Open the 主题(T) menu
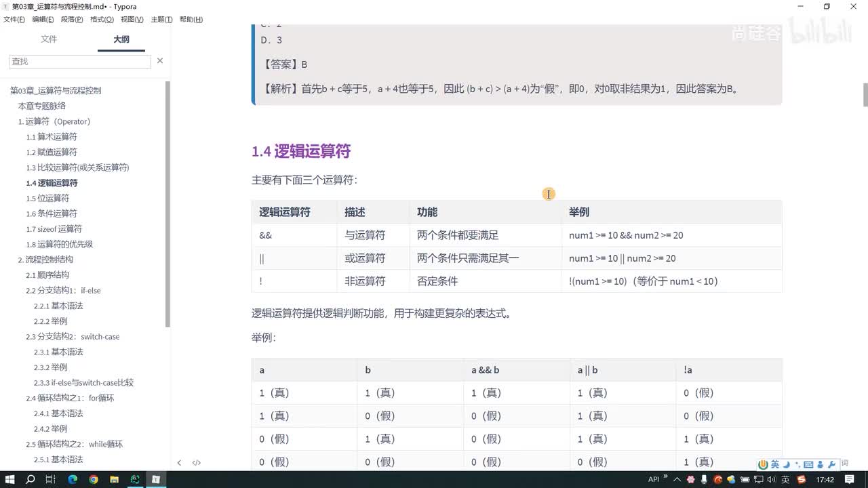 pos(161,20)
